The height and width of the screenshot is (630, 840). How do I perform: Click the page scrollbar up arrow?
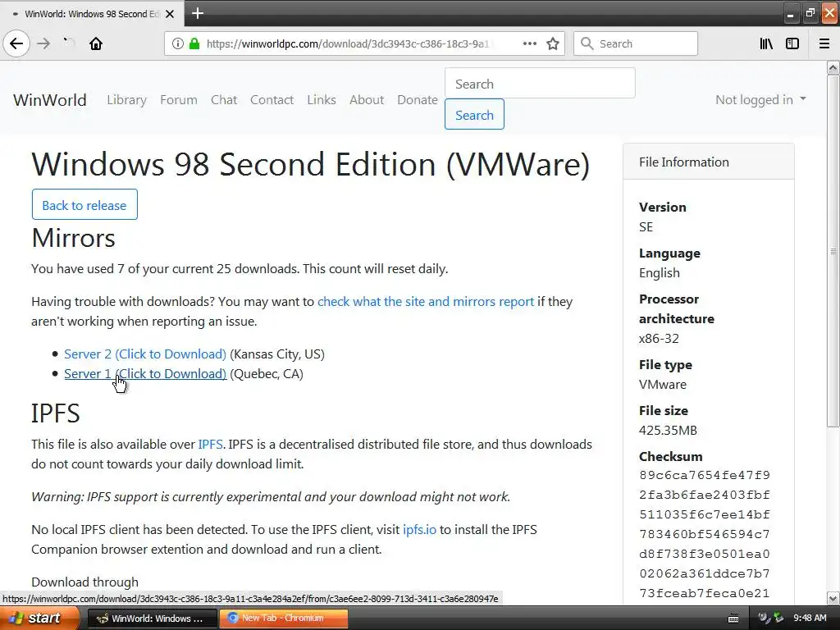pos(833,67)
